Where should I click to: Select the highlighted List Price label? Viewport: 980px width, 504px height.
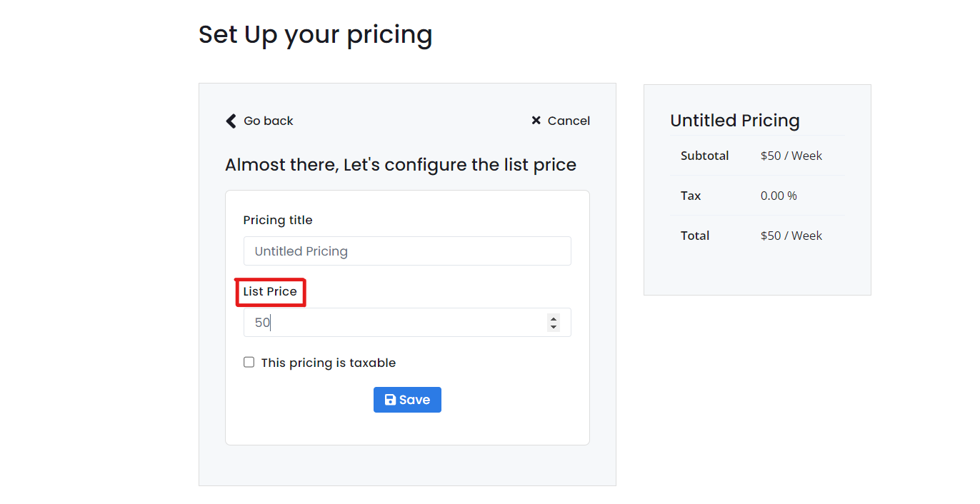point(271,291)
